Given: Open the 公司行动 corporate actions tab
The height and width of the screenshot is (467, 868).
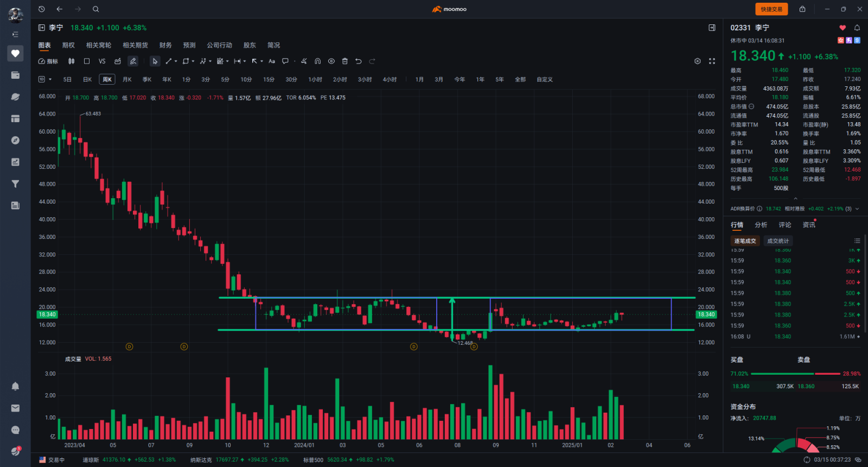Looking at the screenshot, I should (x=219, y=45).
